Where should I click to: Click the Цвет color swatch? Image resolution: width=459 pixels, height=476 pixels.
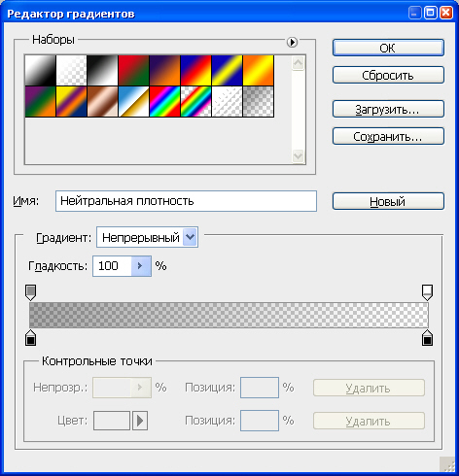point(112,421)
